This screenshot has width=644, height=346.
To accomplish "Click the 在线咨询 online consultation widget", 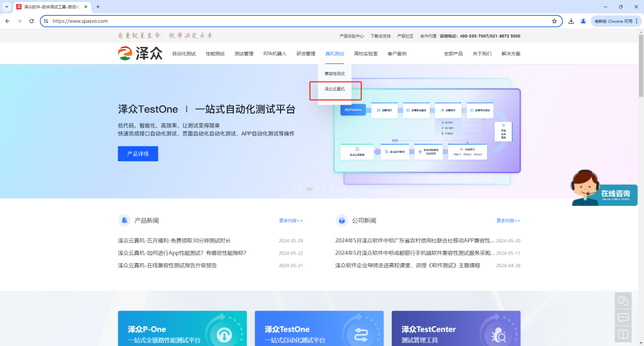I will tap(604, 188).
